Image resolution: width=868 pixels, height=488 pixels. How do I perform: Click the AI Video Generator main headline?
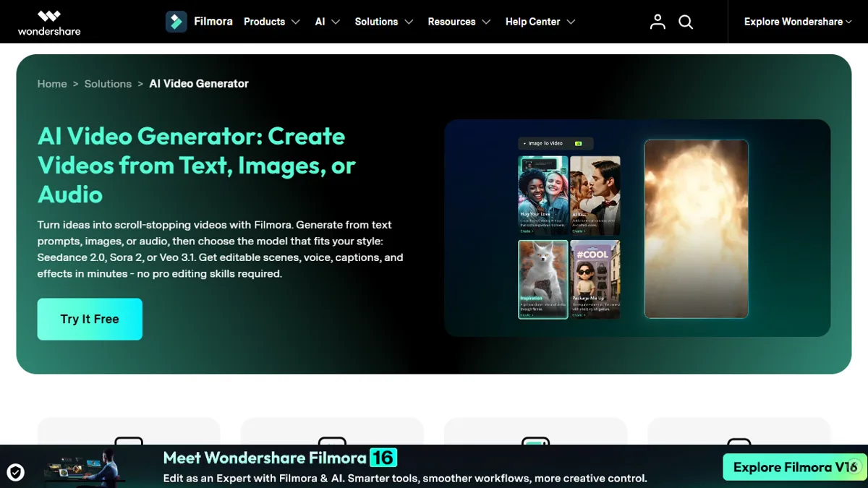[197, 165]
